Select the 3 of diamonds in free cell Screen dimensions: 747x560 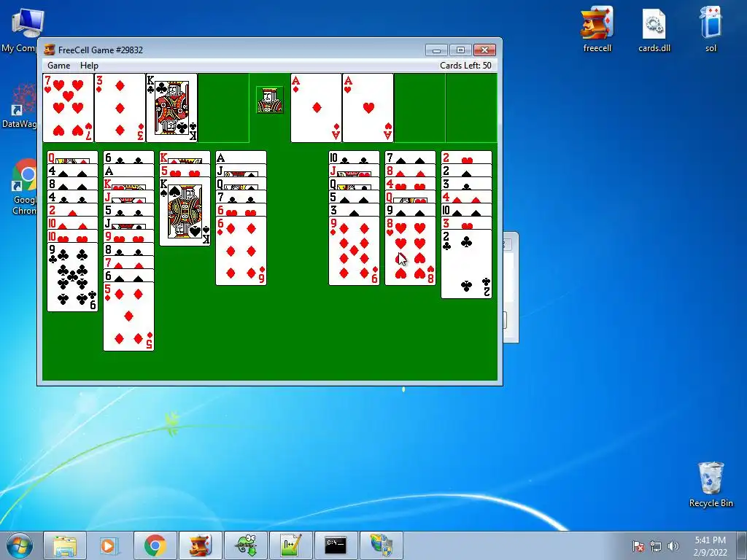pos(120,108)
